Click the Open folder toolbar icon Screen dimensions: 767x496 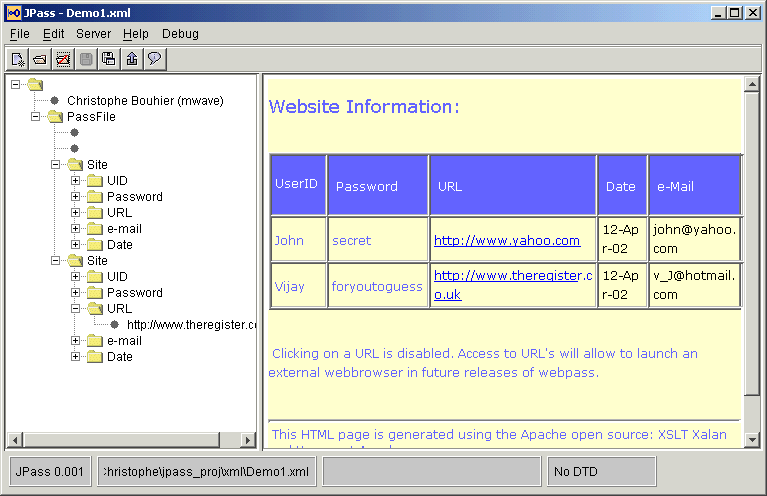click(x=40, y=59)
